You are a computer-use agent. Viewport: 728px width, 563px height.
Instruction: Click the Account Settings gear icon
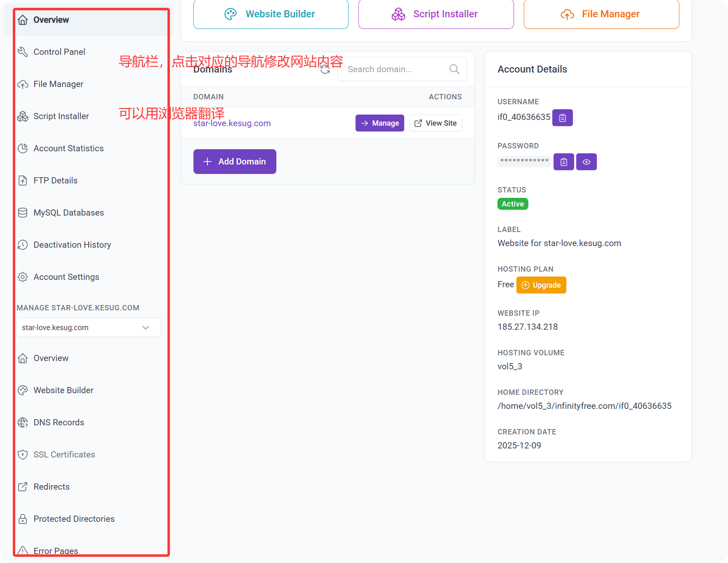tap(23, 277)
